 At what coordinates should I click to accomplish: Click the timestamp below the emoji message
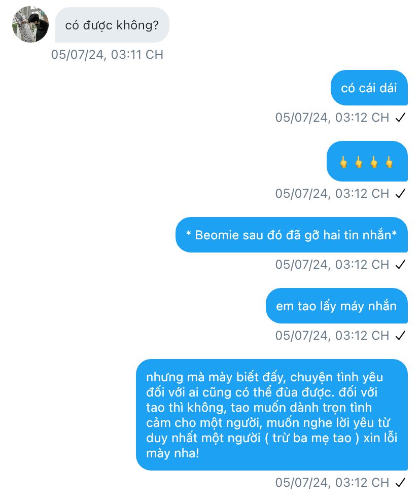point(332,194)
